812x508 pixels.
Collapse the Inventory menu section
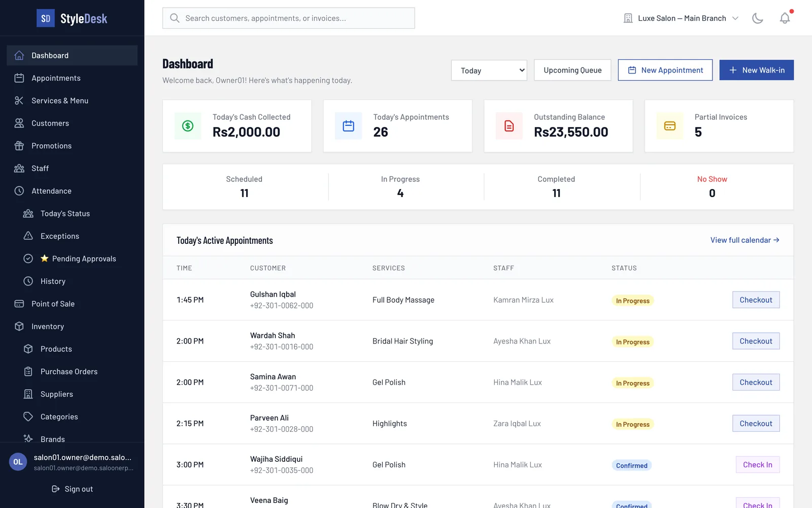click(72, 327)
